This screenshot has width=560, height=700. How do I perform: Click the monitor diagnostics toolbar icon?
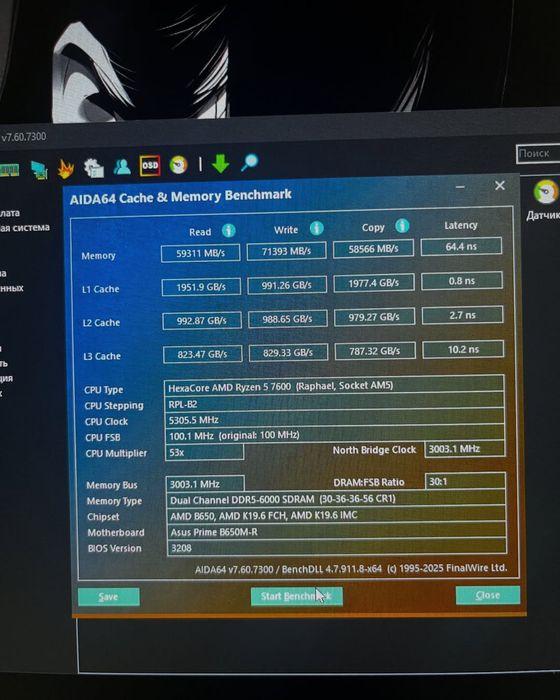click(39, 170)
